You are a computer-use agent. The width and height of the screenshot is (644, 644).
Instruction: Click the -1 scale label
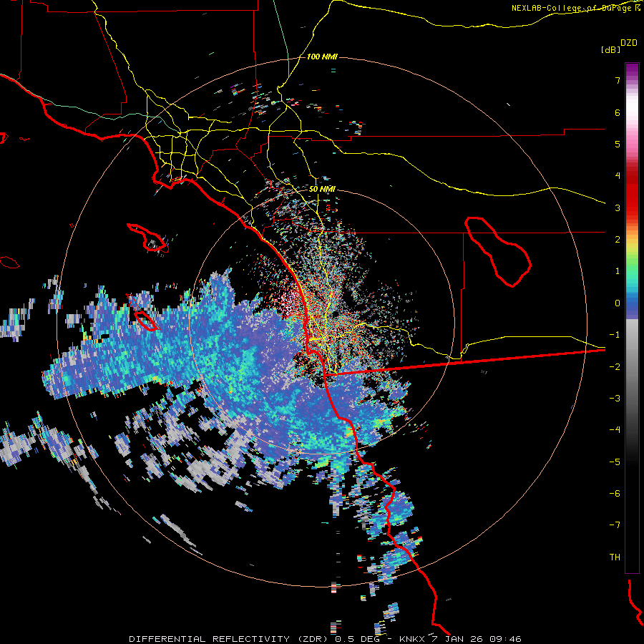tap(615, 335)
